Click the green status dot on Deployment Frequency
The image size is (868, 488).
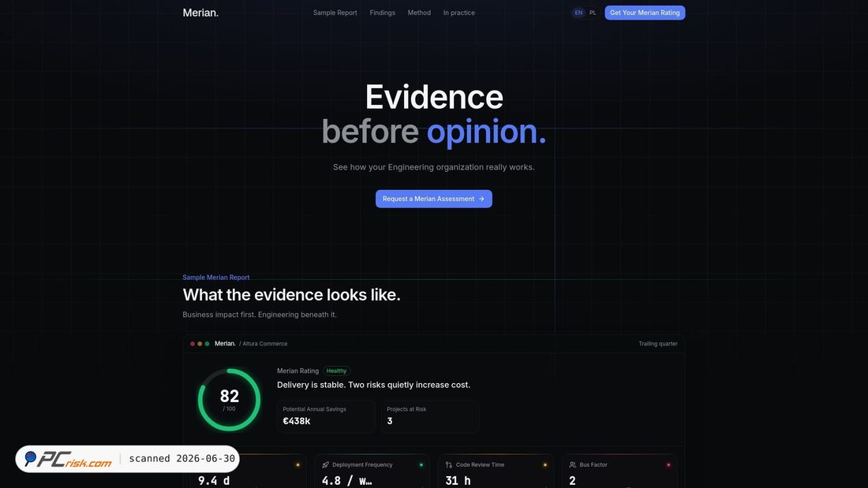tap(421, 465)
